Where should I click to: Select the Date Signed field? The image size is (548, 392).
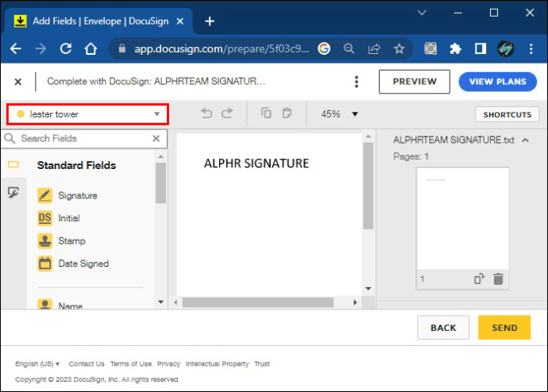(x=73, y=263)
